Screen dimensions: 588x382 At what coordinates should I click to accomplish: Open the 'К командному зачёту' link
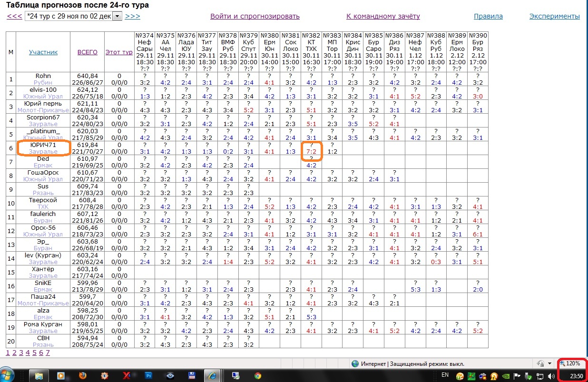pos(383,16)
